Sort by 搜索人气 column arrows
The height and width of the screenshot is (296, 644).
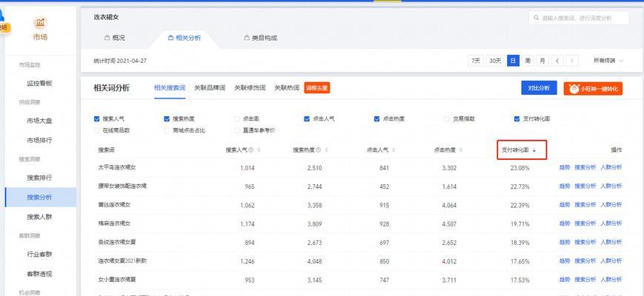[x=259, y=150]
